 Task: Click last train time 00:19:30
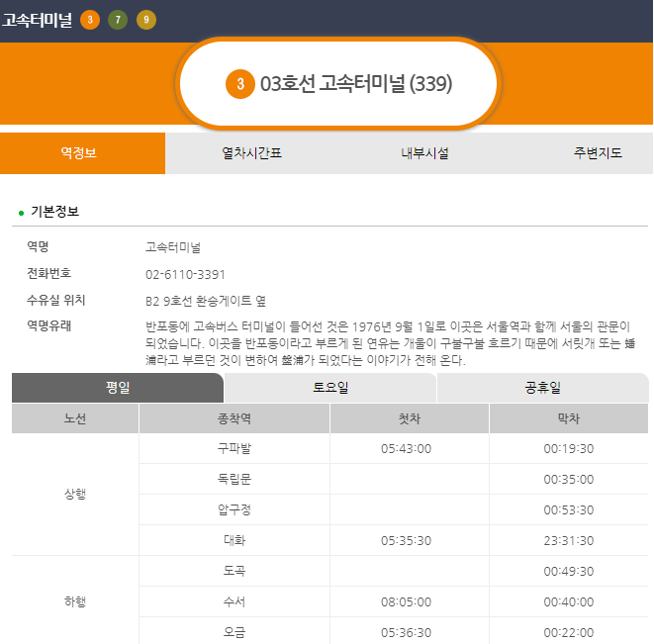pos(569,449)
